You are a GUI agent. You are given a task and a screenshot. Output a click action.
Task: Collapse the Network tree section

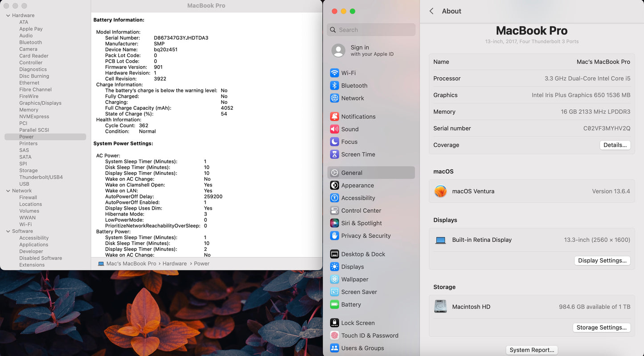pyautogui.click(x=8, y=191)
